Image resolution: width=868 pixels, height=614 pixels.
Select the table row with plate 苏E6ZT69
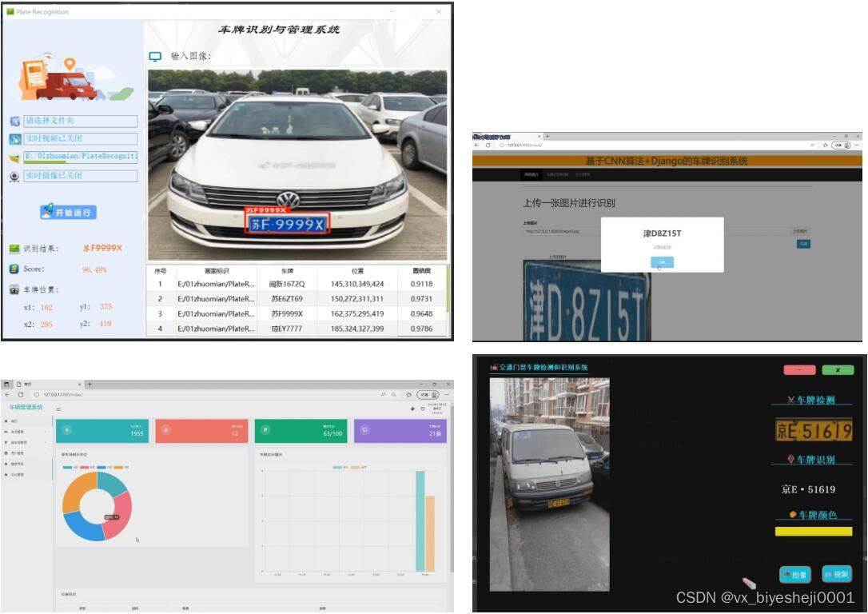pyautogui.click(x=298, y=299)
